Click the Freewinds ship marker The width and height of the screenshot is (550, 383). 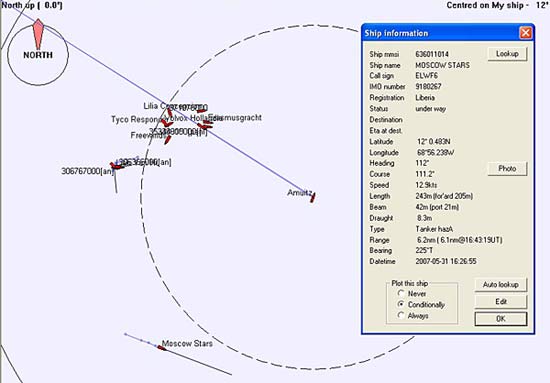168,140
